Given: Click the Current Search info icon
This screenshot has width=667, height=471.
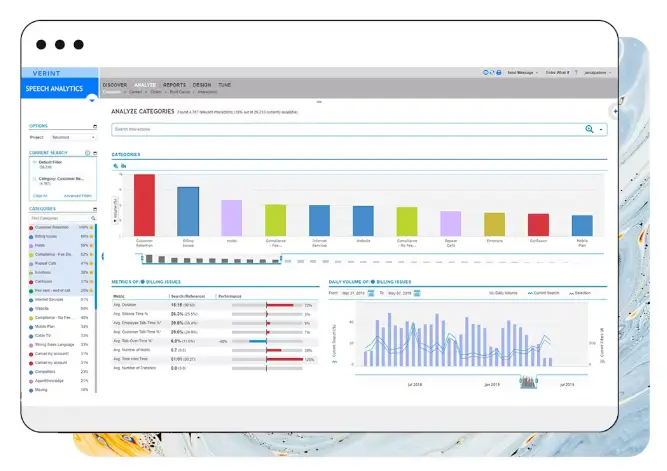Looking at the screenshot, I should (x=87, y=153).
